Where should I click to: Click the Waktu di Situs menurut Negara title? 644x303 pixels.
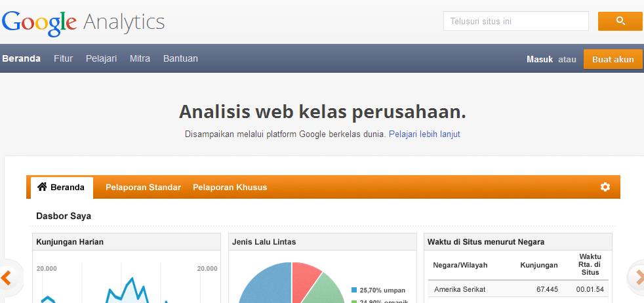tap(486, 242)
